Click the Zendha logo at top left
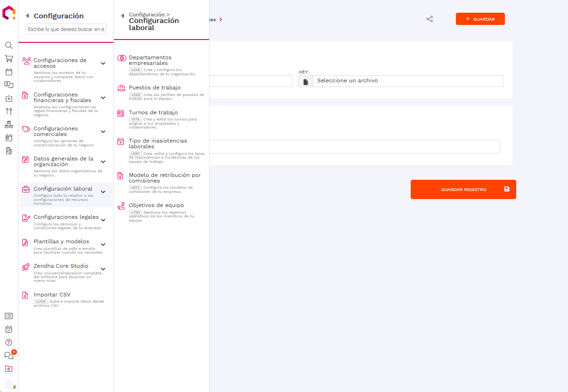The height and width of the screenshot is (392, 568). point(8,13)
